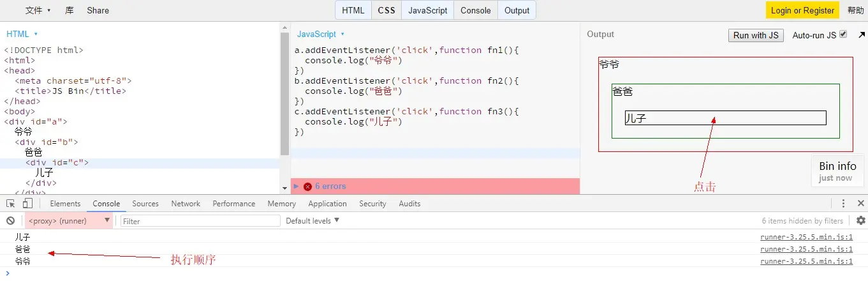Switch to DevTools Console tab
868x281 pixels.
[x=107, y=204]
